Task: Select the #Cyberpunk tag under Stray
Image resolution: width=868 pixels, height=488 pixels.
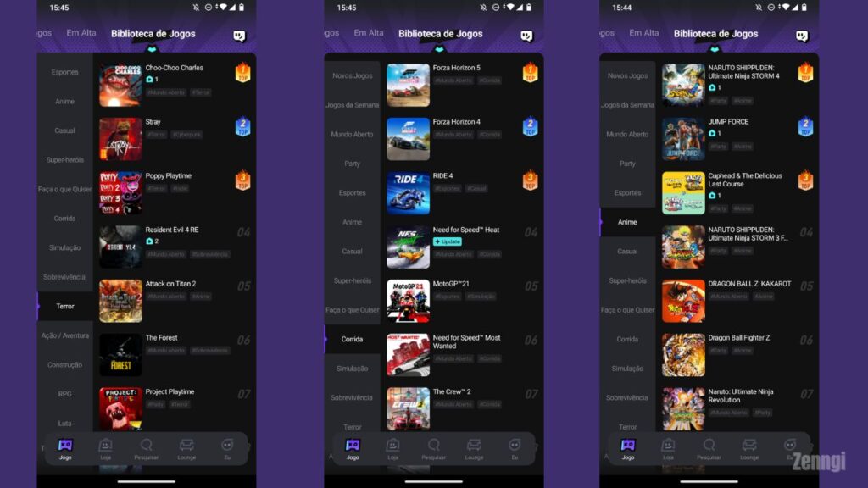Action: click(187, 134)
